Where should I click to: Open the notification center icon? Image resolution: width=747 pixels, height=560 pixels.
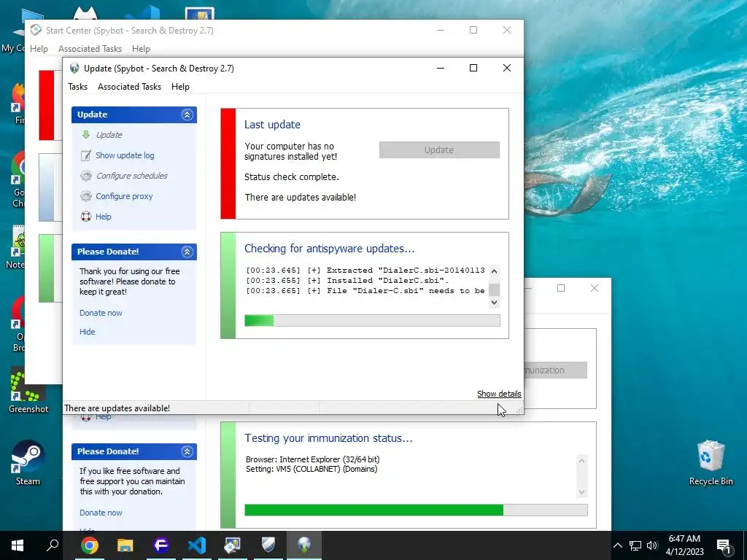pyautogui.click(x=724, y=545)
